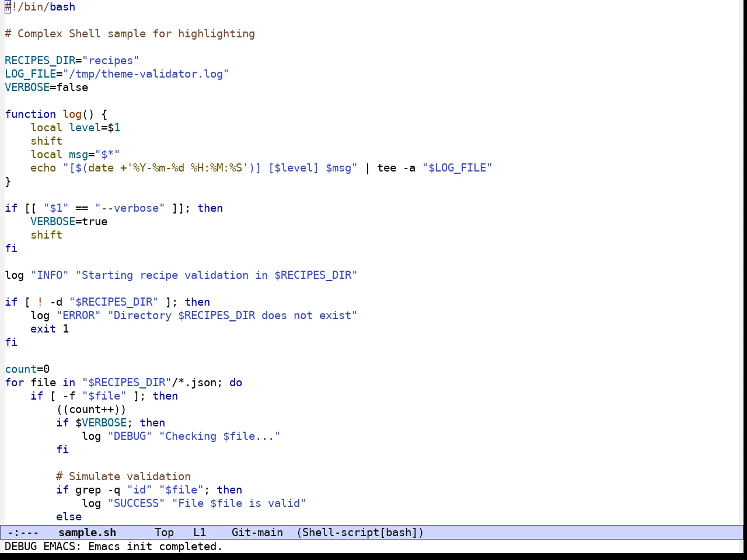This screenshot has height=560, width=747.
Task: Click the '# Simulate validation' comment
Action: tap(124, 477)
